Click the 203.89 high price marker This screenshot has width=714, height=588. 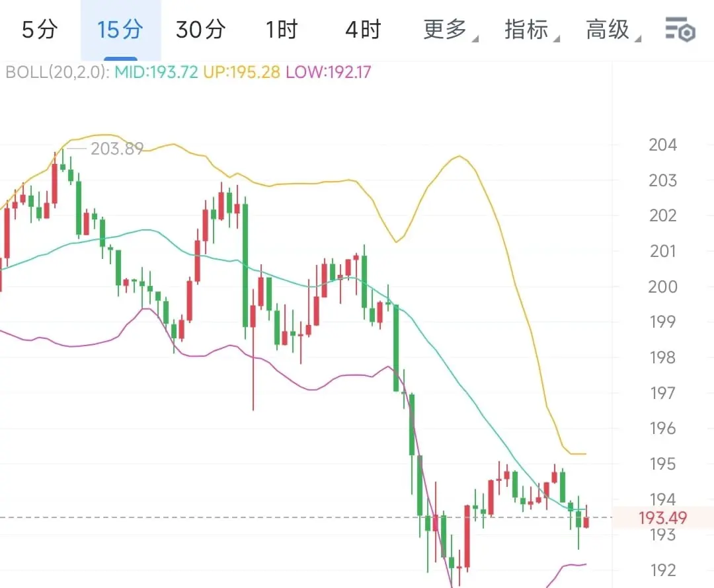[117, 149]
